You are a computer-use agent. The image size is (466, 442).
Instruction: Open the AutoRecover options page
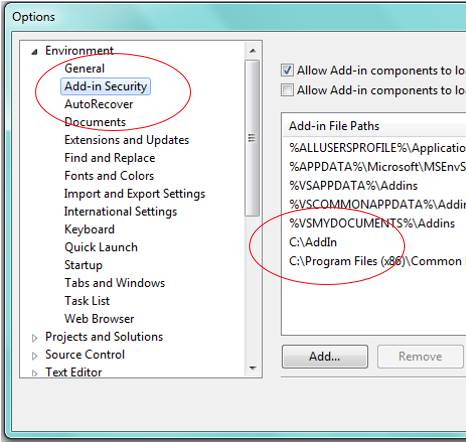(99, 104)
